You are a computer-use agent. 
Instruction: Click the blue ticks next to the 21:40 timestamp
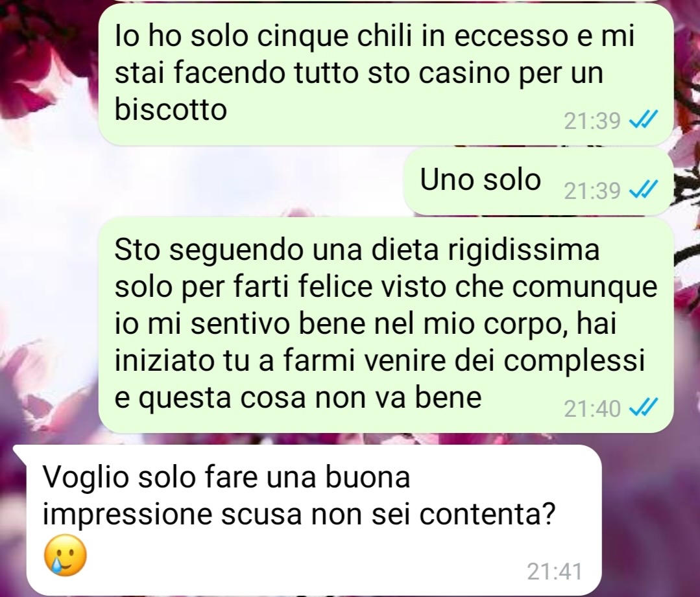point(643,408)
